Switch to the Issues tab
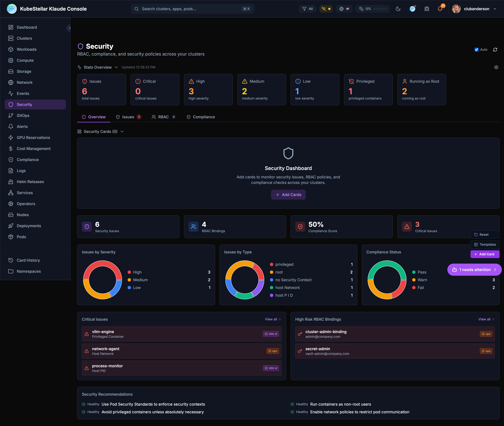This screenshot has width=504, height=426. point(128,117)
